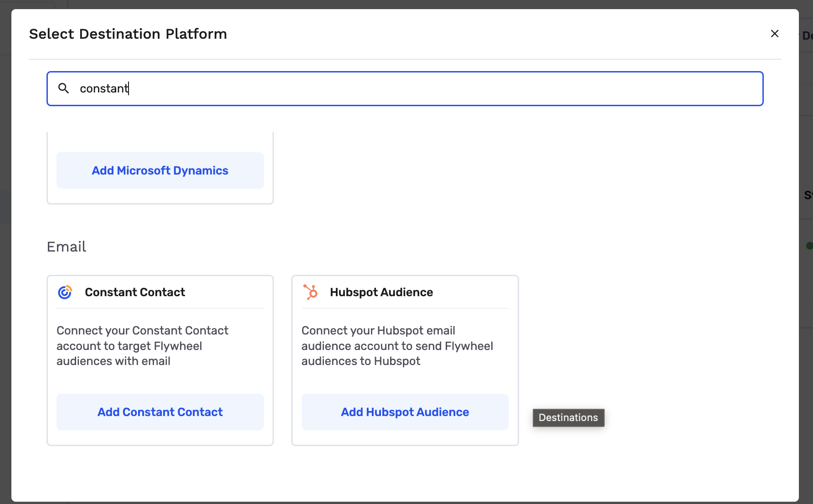
Task: Click the Hubspot logo icon
Action: [x=310, y=292]
